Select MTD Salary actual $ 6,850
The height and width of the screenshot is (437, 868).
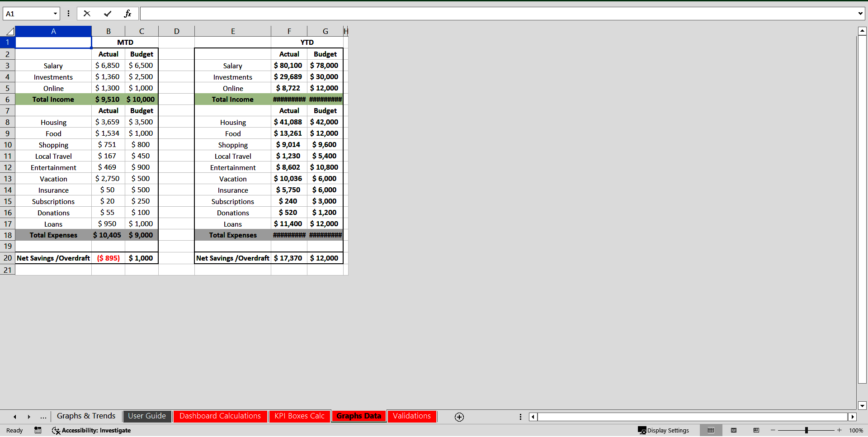[108, 65]
